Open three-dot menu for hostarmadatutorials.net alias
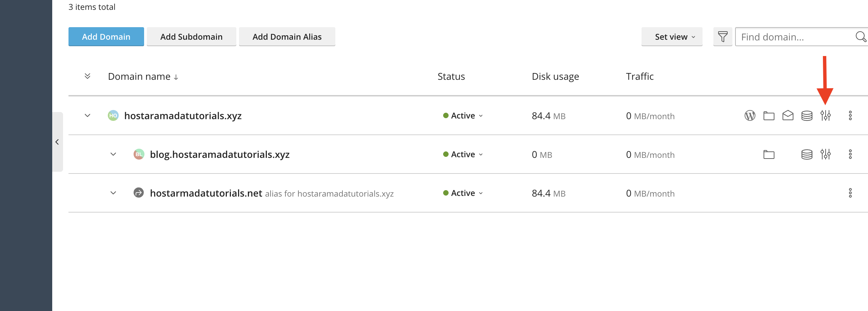Image resolution: width=868 pixels, height=311 pixels. 850,193
